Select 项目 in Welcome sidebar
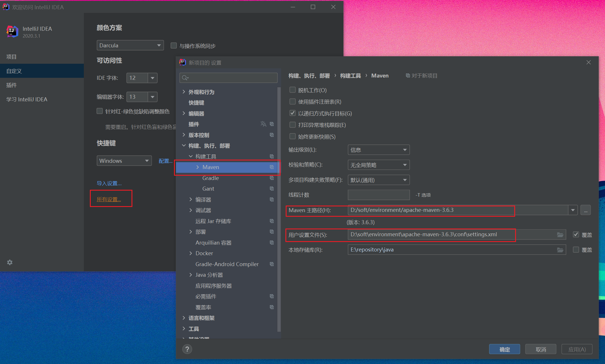Screen dimensions: 605x364 point(42,57)
